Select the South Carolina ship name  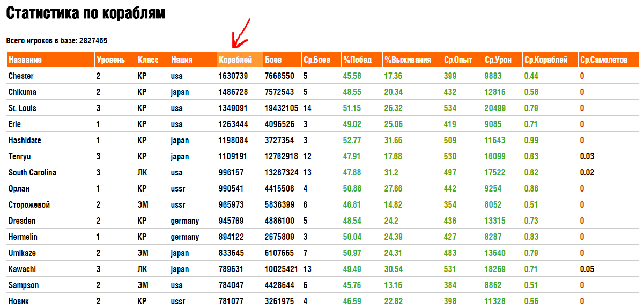(x=32, y=172)
